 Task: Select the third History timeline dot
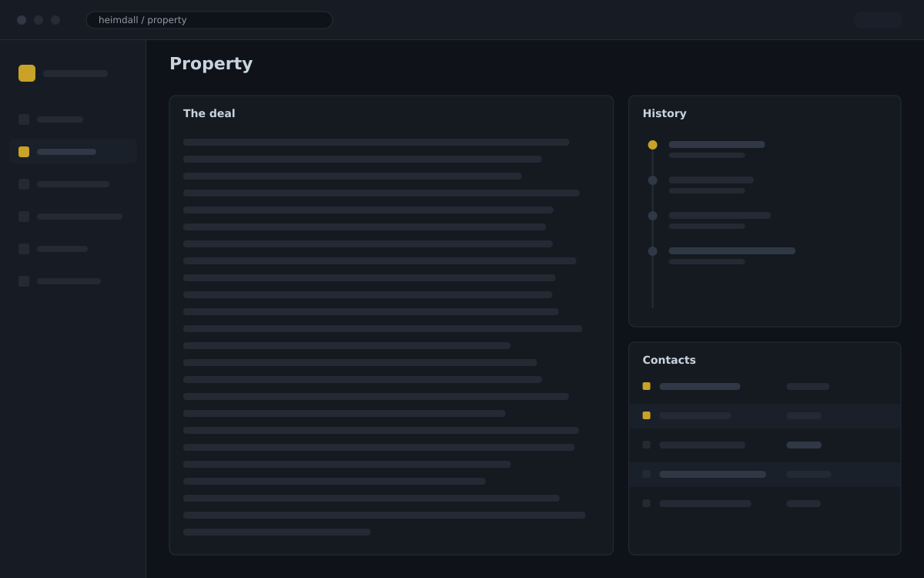(652, 216)
